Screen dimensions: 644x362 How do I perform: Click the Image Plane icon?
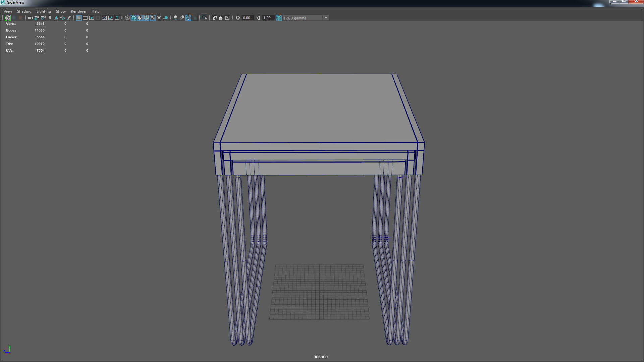(x=56, y=18)
